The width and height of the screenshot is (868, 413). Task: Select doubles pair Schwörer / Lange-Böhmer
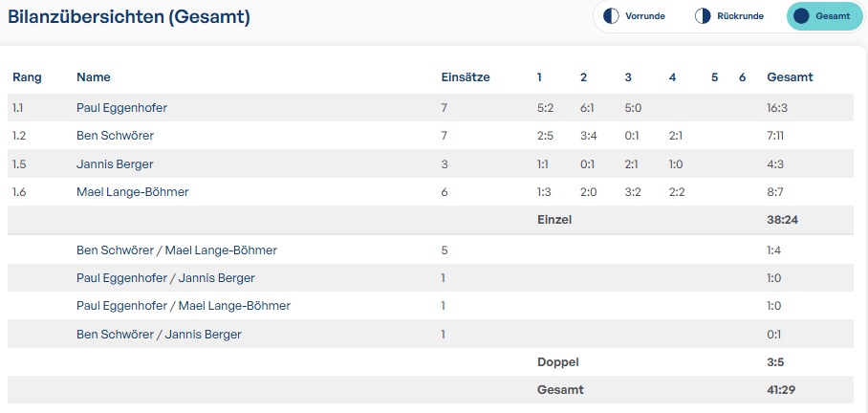click(x=177, y=250)
